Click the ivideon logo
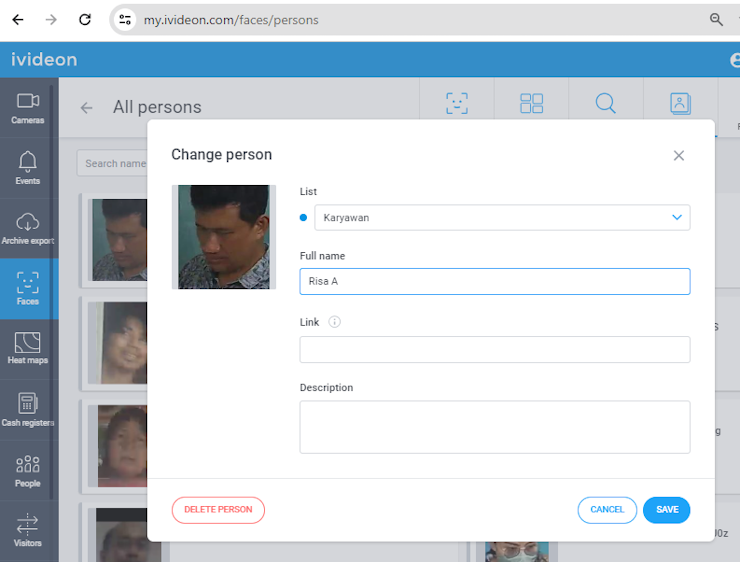Viewport: 740px width, 562px height. point(44,59)
